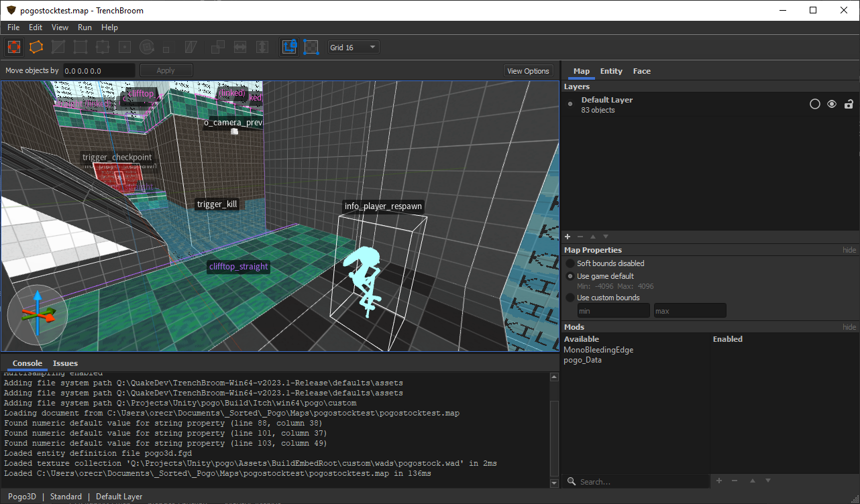Open the Grid 16 size dropdown

click(x=354, y=48)
